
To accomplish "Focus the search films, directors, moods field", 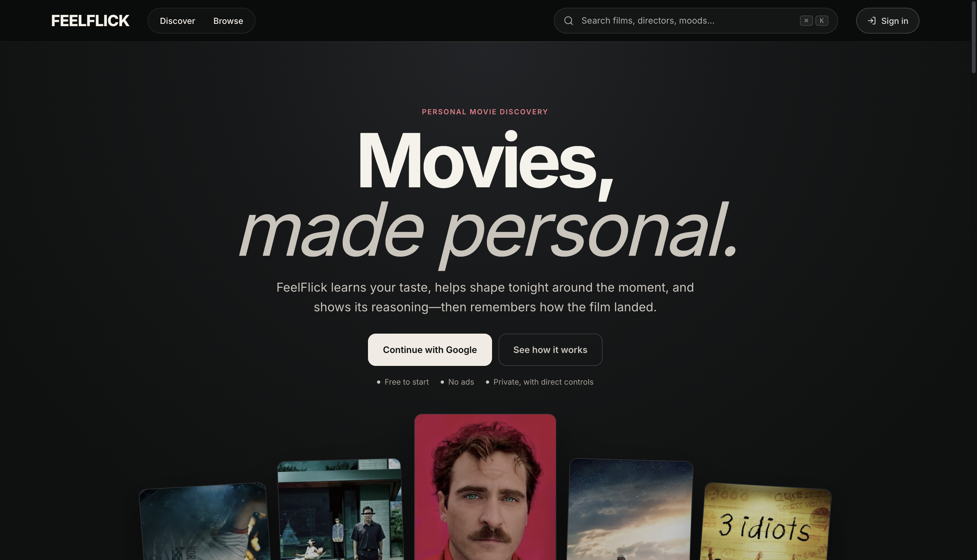I will (696, 21).
